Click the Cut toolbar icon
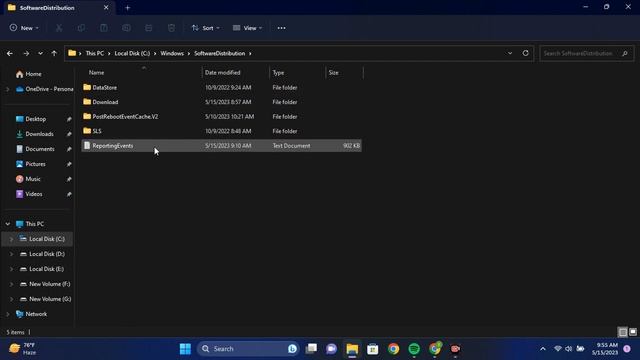The width and height of the screenshot is (640, 360). 59,28
